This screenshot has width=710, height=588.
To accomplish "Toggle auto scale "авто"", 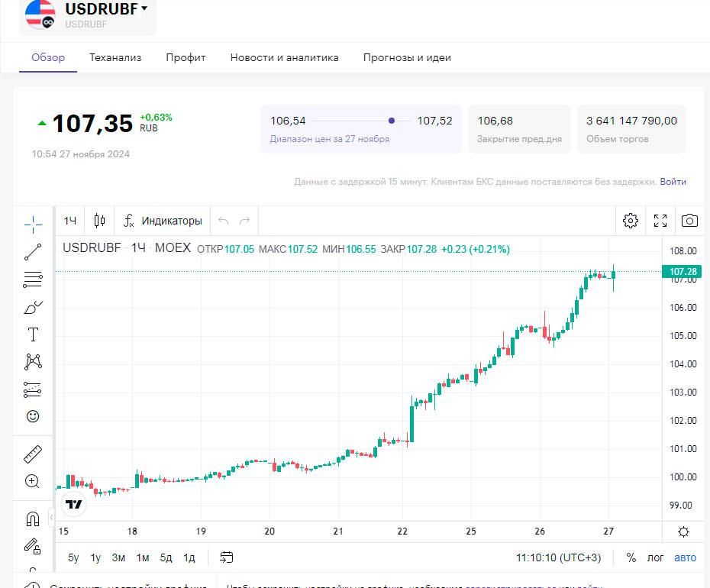I will [x=685, y=557].
